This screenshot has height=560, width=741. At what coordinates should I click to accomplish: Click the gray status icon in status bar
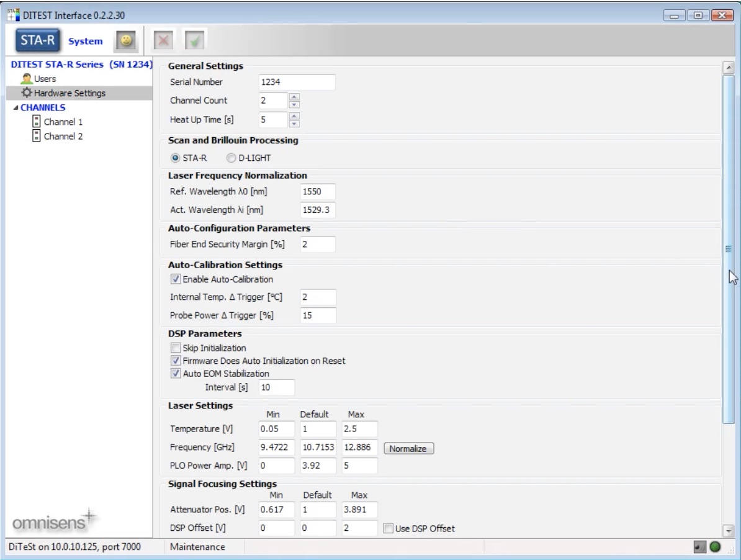point(699,547)
